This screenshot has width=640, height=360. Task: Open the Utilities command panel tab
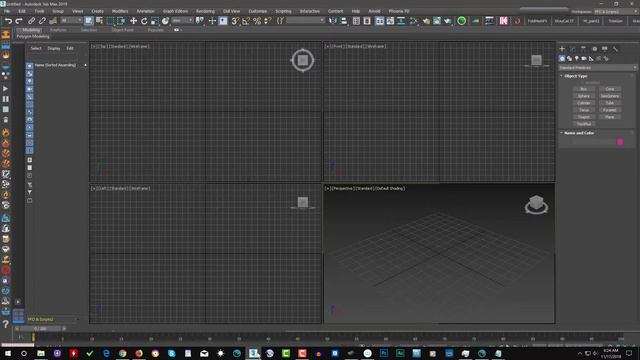coord(616,49)
